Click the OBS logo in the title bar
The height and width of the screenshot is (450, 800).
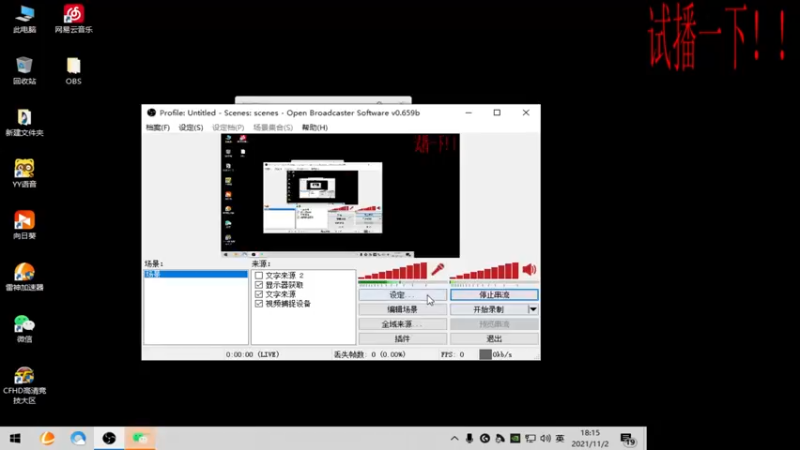(151, 113)
